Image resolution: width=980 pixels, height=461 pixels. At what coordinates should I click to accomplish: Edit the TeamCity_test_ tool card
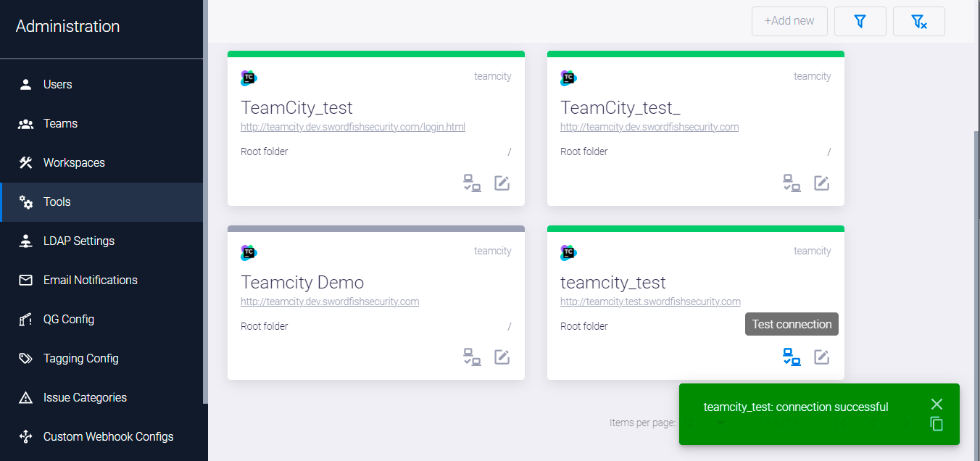[x=821, y=183]
